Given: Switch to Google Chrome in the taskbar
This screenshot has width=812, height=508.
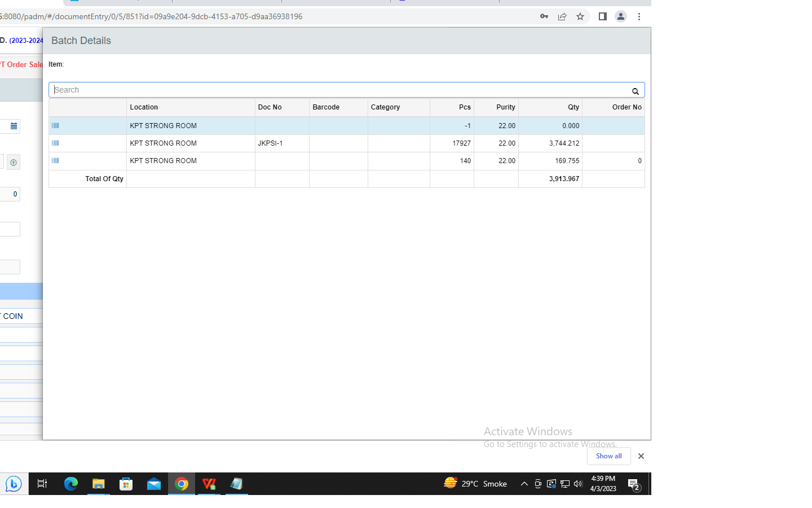Looking at the screenshot, I should pyautogui.click(x=182, y=484).
